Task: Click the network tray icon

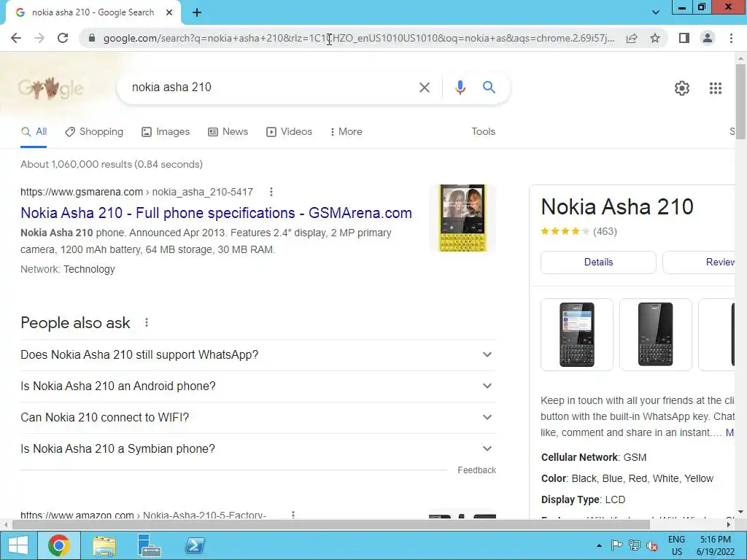Action: (x=634, y=545)
